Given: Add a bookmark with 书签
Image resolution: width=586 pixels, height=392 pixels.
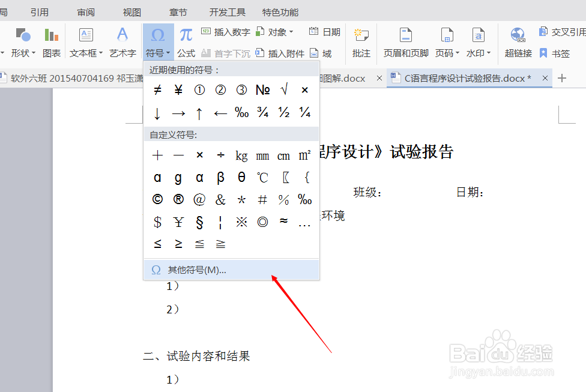Looking at the screenshot, I should tap(561, 53).
